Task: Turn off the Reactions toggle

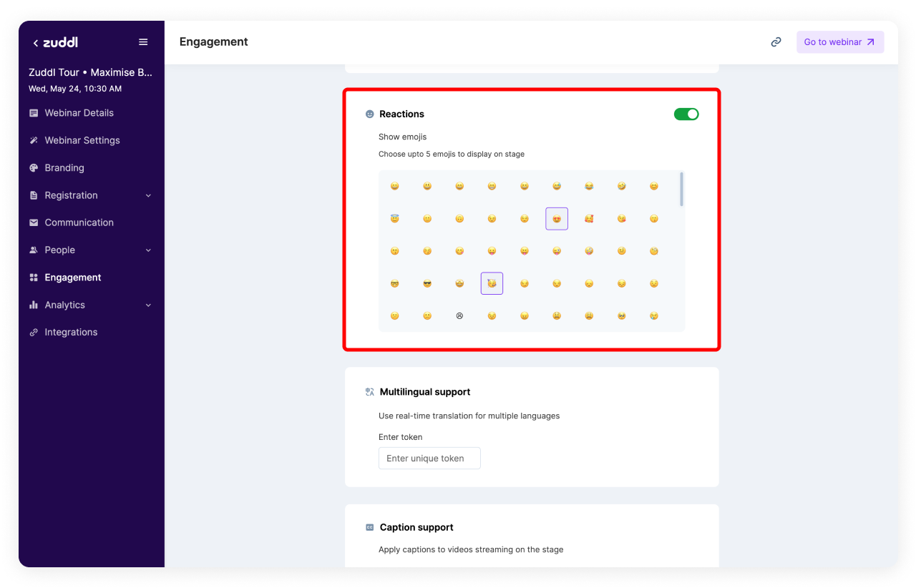Action: click(x=686, y=114)
